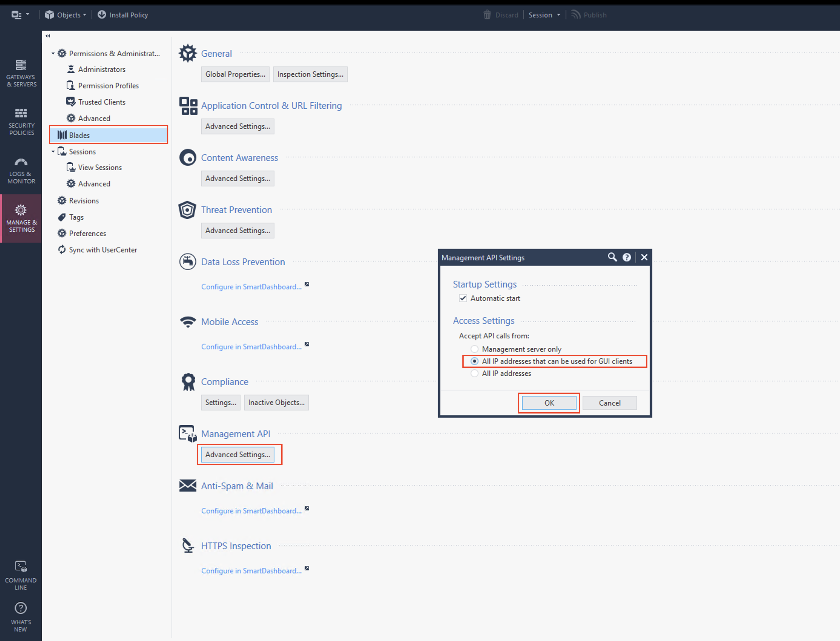
Task: Open HTTPS Inspection SmartDashboard link
Action: [251, 571]
